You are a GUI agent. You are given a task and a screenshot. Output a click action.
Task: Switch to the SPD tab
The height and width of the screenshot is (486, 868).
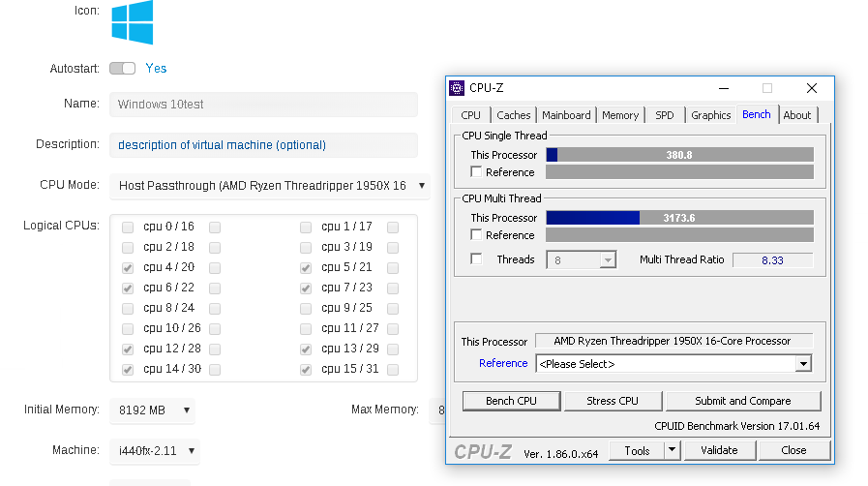664,115
